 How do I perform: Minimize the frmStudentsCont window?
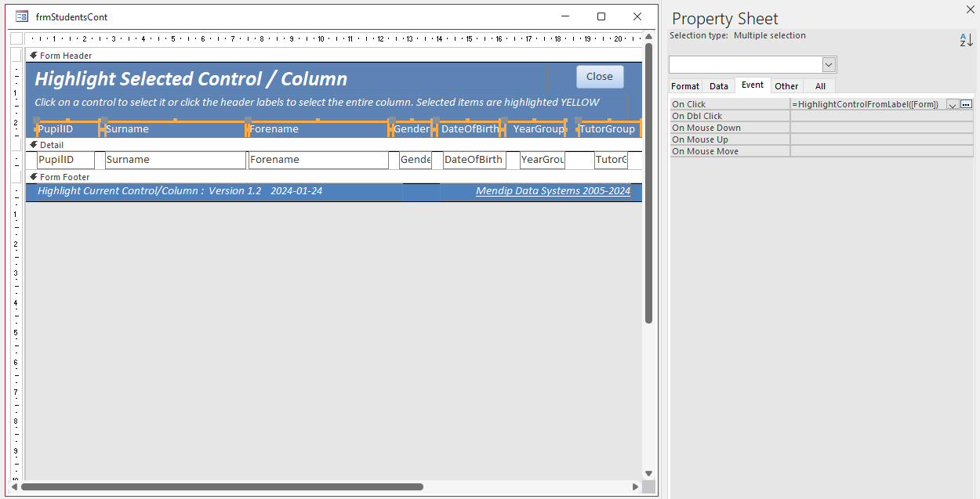565,16
